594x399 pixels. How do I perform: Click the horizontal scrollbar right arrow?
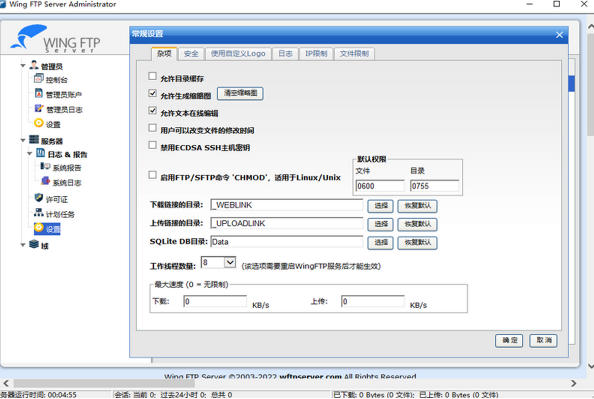tap(573, 383)
